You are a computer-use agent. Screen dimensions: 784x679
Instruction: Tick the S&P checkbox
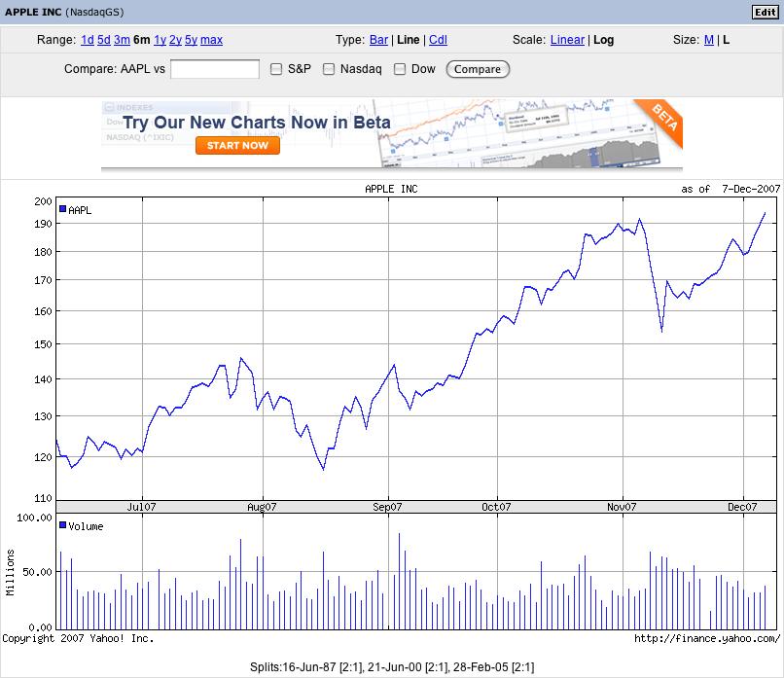(x=276, y=69)
